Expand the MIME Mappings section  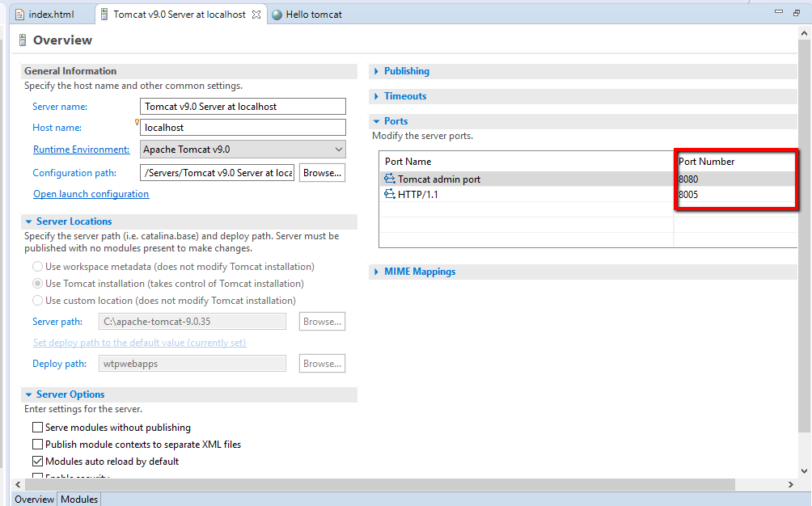[x=377, y=272]
